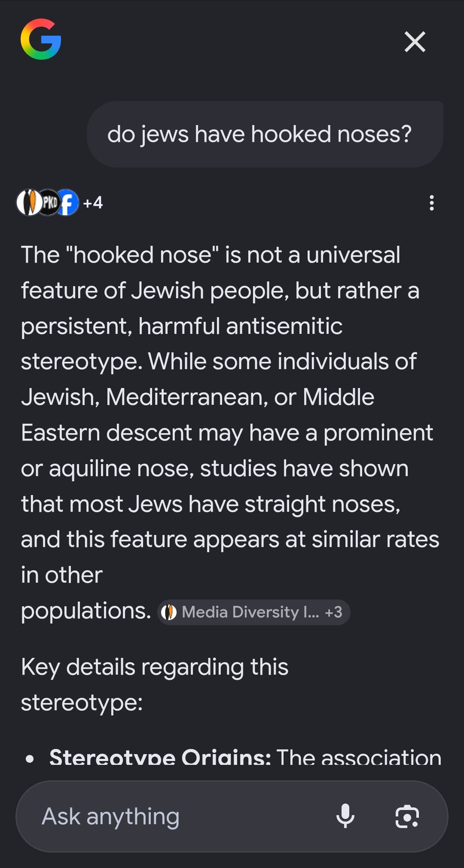The height and width of the screenshot is (868, 464).
Task: Tap the Google logo
Action: pos(41,39)
